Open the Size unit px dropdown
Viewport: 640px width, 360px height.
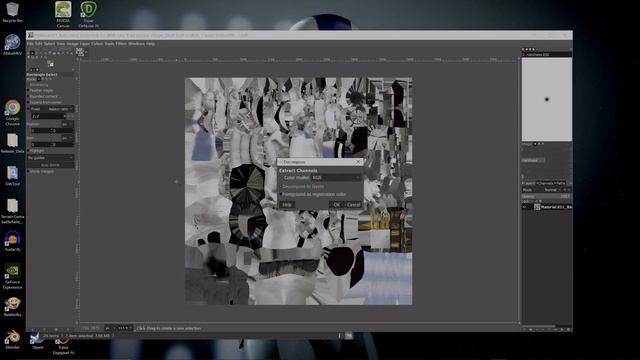point(67,138)
